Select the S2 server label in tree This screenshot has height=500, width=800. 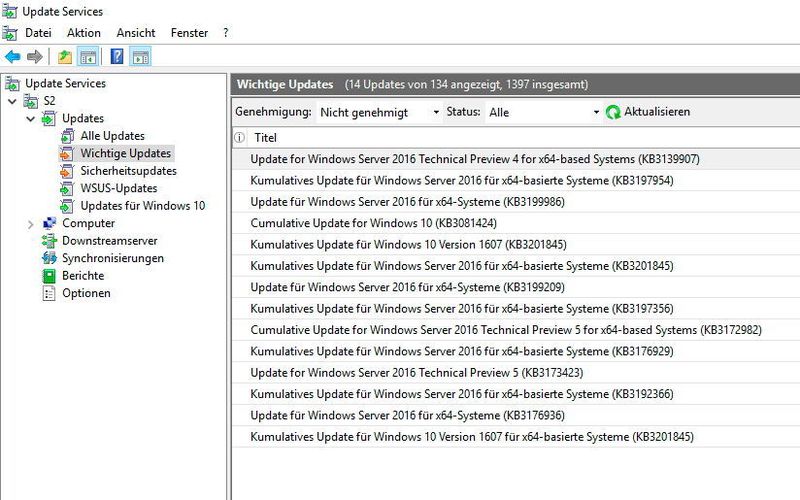click(49, 101)
